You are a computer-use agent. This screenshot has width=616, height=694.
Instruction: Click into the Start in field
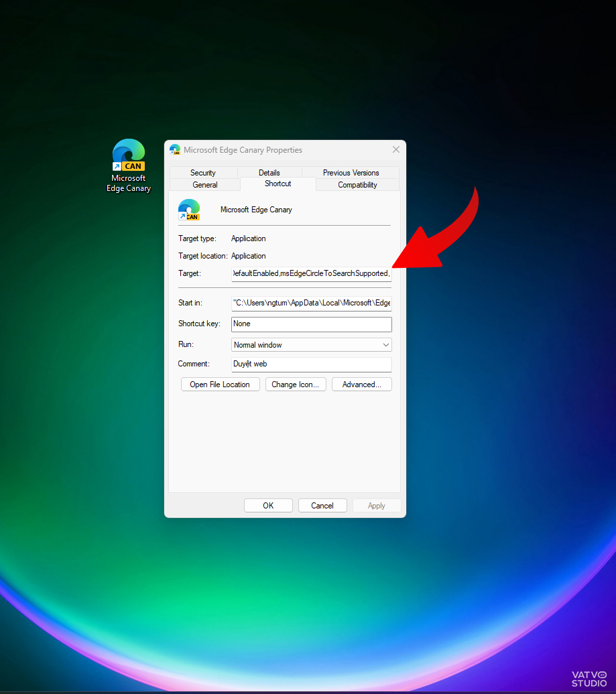(311, 303)
